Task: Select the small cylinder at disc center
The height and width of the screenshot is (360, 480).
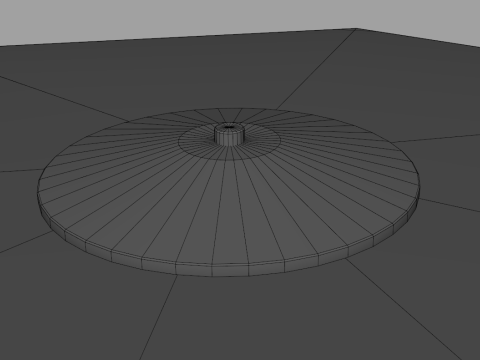Action: click(x=229, y=135)
